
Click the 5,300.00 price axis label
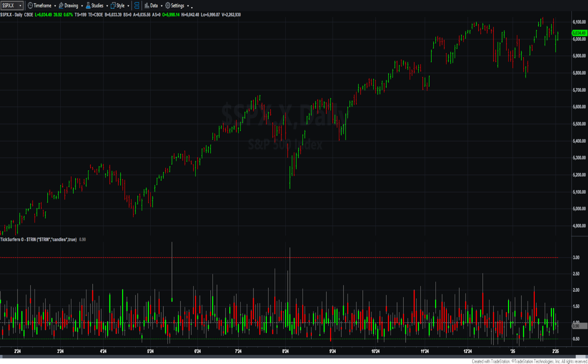[x=579, y=158]
